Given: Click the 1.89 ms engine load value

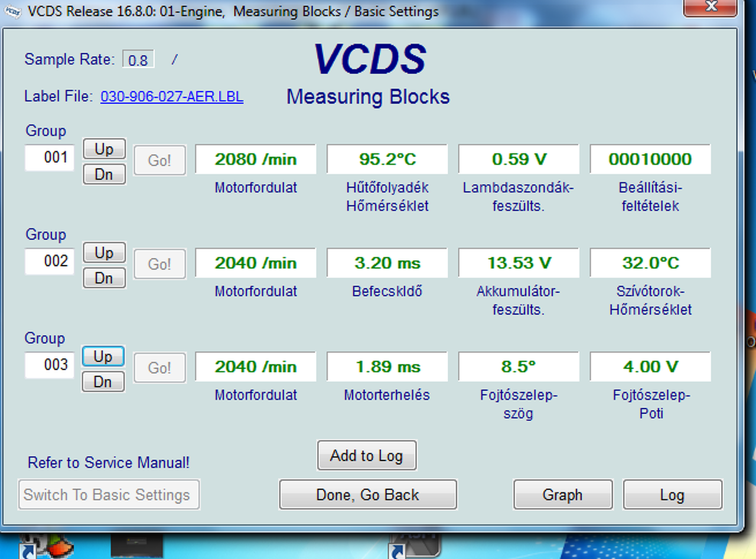Looking at the screenshot, I should coord(387,367).
